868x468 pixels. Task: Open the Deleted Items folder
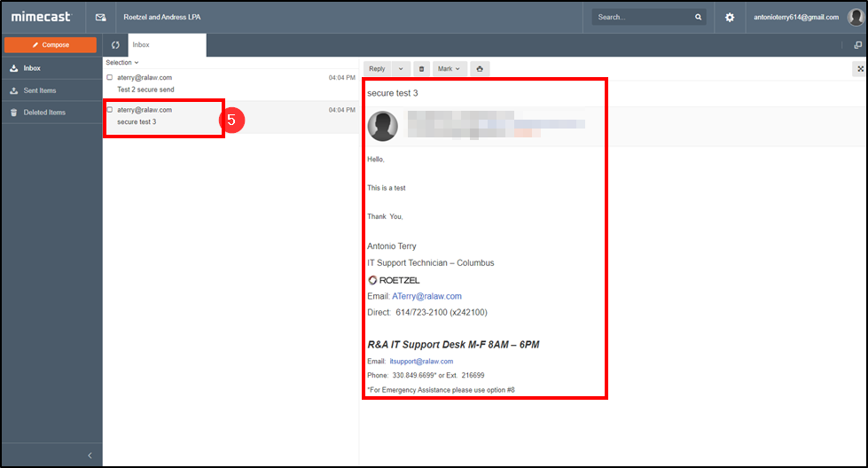[x=51, y=113]
